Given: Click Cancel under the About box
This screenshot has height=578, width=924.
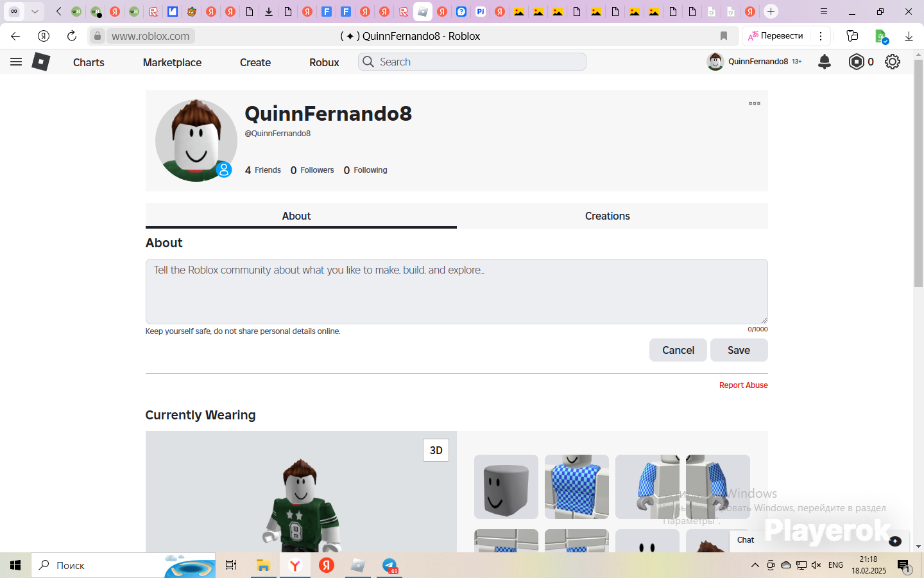Looking at the screenshot, I should [x=678, y=350].
